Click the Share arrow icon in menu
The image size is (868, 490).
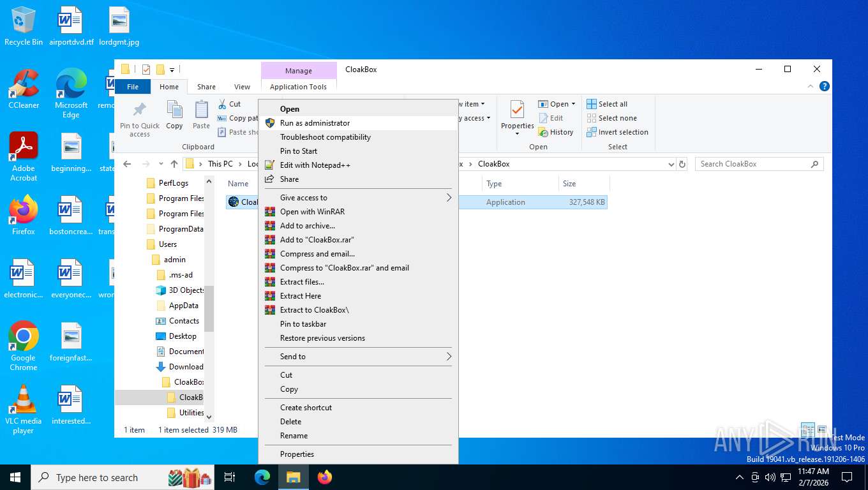tap(270, 179)
